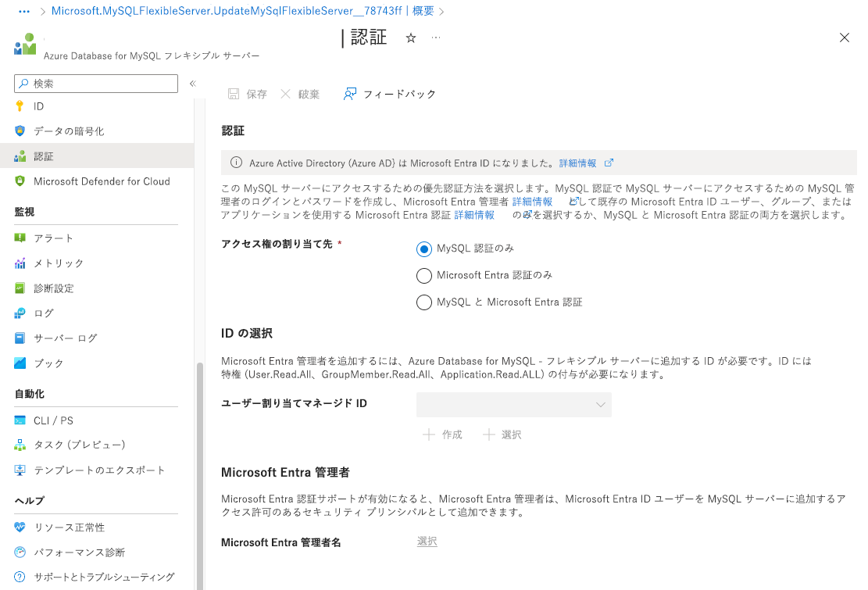Viewport: 868px width, 590px height.
Task: Collapse the sidebar with the double chevron
Action: [x=193, y=84]
